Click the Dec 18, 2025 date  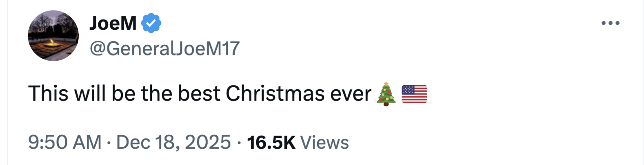point(173,143)
